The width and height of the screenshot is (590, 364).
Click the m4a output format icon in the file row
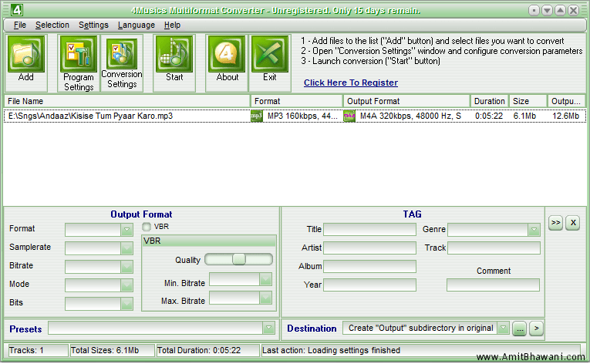click(x=349, y=116)
